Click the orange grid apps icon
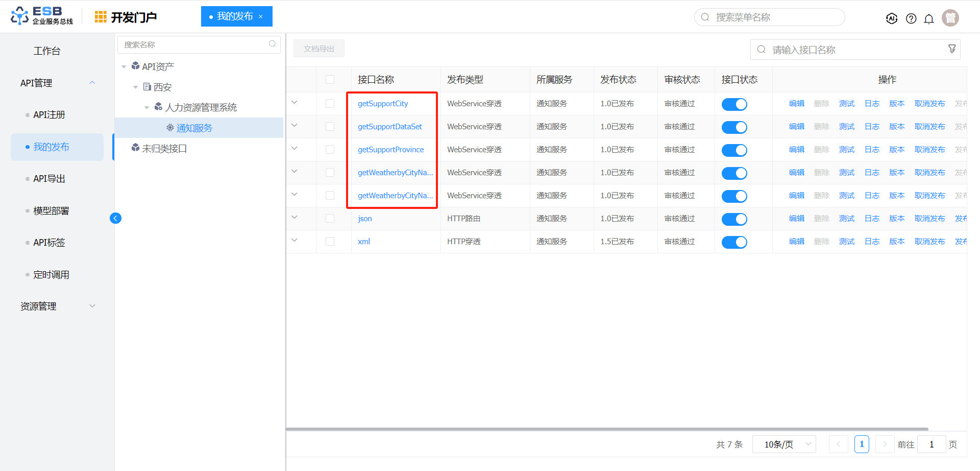The image size is (980, 471). [101, 17]
